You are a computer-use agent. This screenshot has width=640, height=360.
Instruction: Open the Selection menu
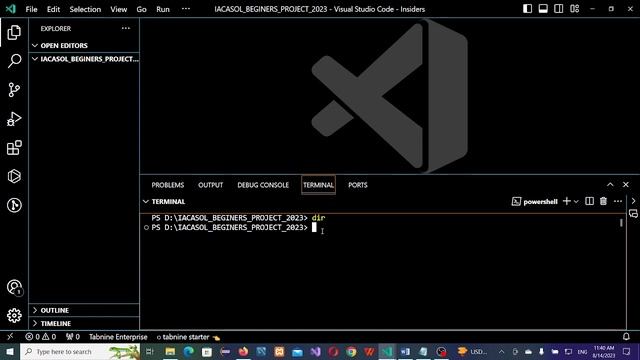[85, 9]
